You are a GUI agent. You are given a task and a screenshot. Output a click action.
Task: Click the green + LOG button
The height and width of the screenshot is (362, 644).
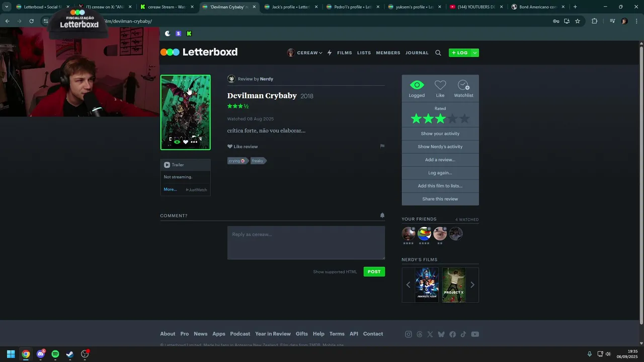[x=460, y=53]
